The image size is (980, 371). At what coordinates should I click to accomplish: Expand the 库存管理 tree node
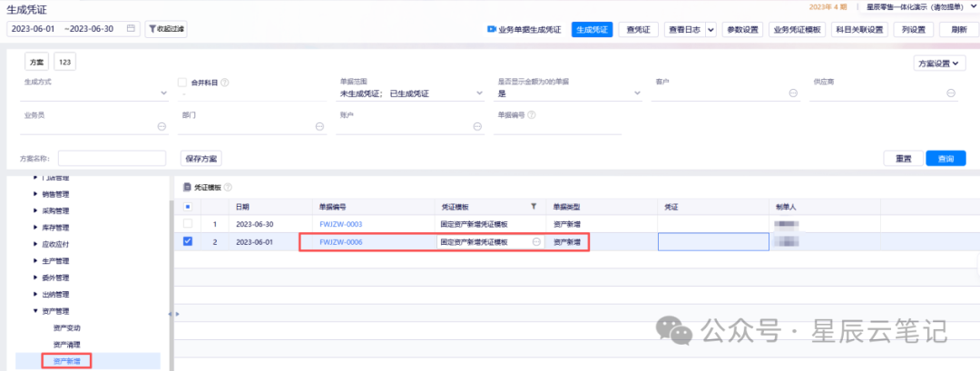pos(35,228)
